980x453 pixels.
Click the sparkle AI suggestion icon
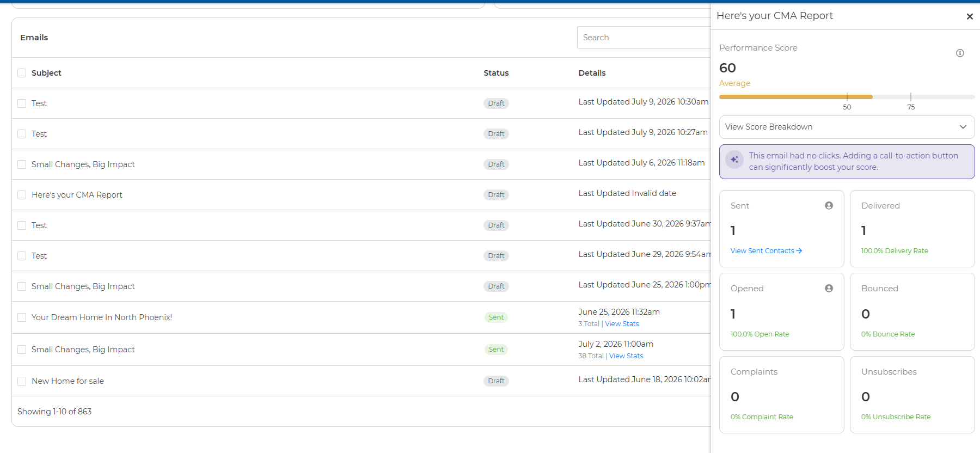click(734, 160)
